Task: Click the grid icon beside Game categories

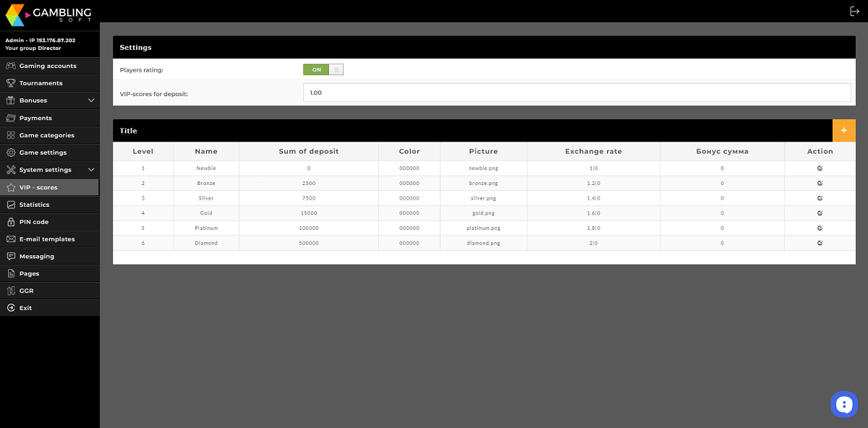Action: tap(11, 135)
